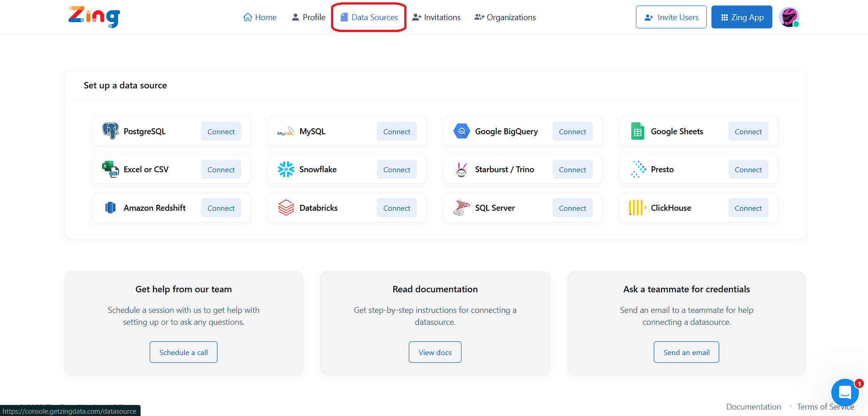Screen dimensions: 868x416
Task: Switch to the Organizations tab
Action: point(505,17)
